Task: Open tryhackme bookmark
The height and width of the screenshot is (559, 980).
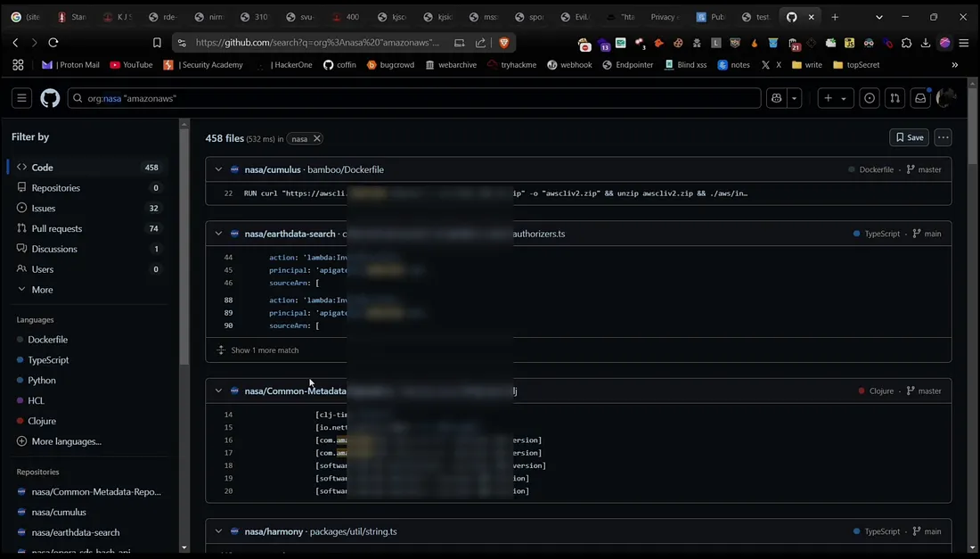Action: [512, 65]
